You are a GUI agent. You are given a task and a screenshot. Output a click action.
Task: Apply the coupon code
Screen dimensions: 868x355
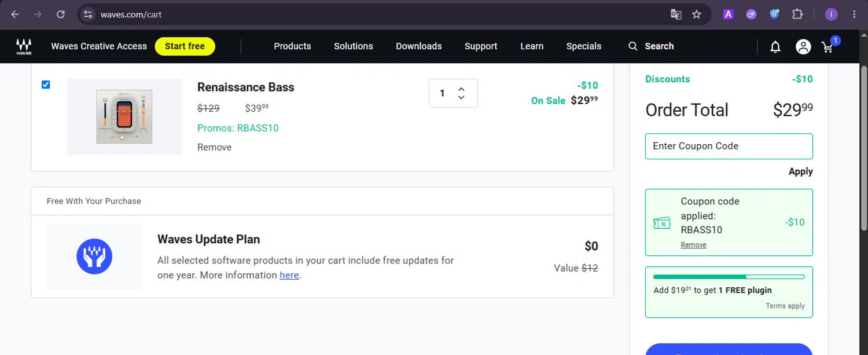tap(801, 171)
